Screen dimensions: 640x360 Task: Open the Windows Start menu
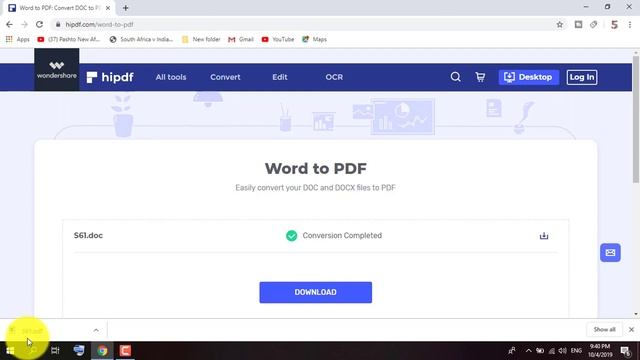pyautogui.click(x=10, y=351)
